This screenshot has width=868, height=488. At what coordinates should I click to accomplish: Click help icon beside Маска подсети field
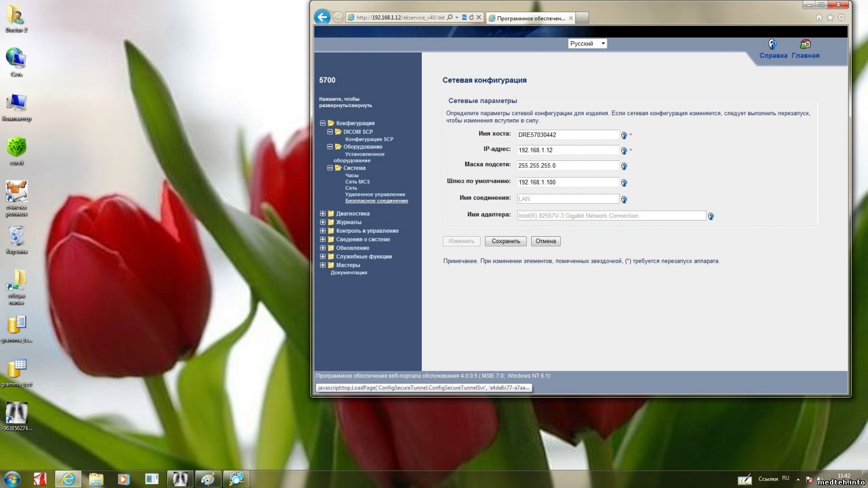pos(624,166)
